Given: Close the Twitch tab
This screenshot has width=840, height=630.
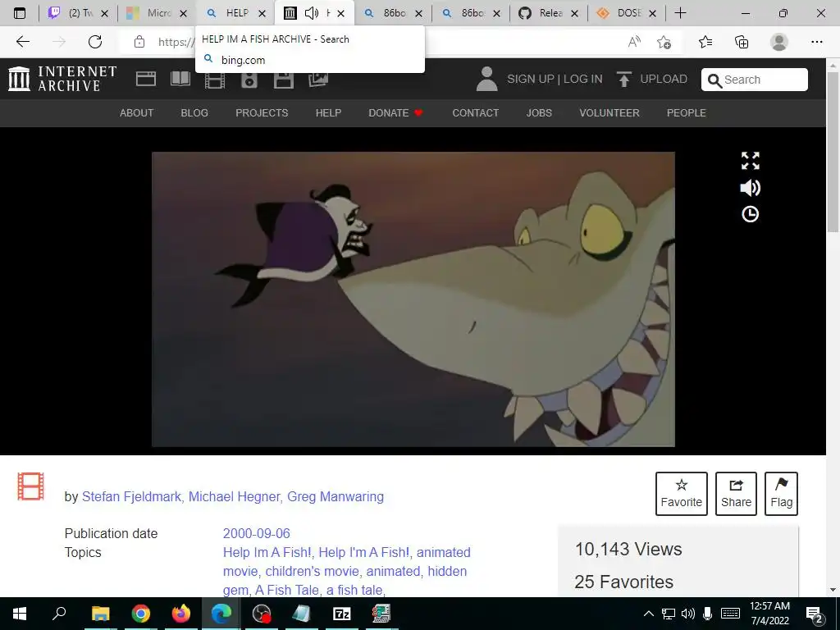Looking at the screenshot, I should point(104,13).
